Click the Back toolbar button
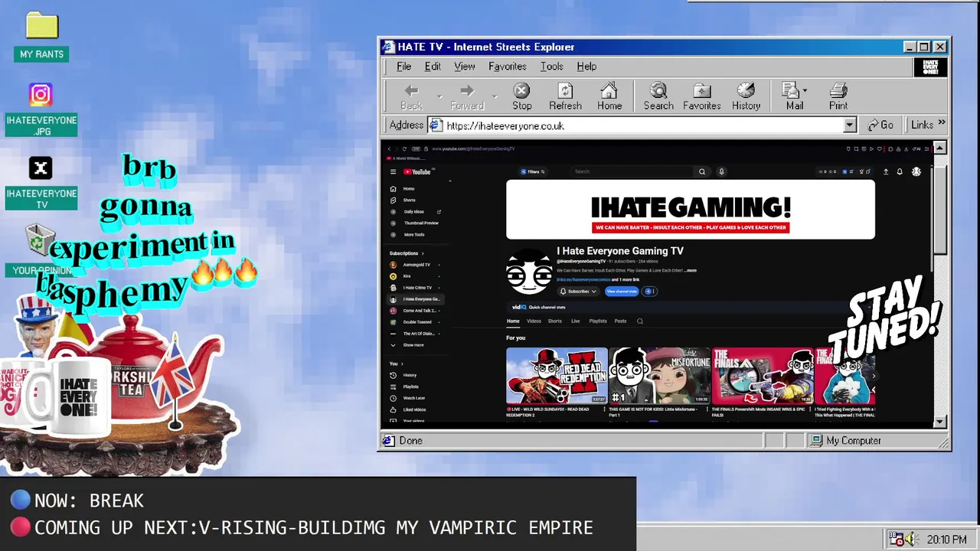 (411, 96)
